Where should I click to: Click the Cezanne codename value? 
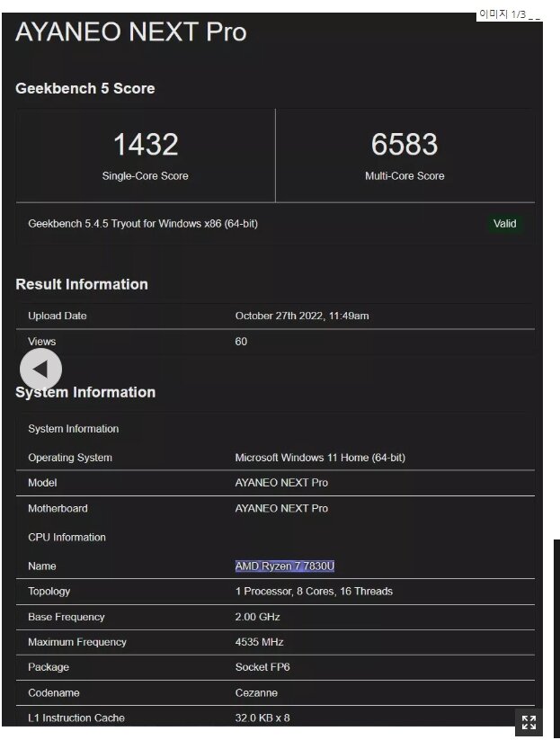click(256, 693)
